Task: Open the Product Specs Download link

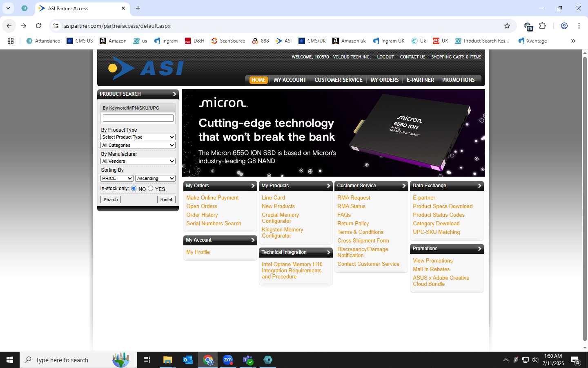Action: pos(443,206)
